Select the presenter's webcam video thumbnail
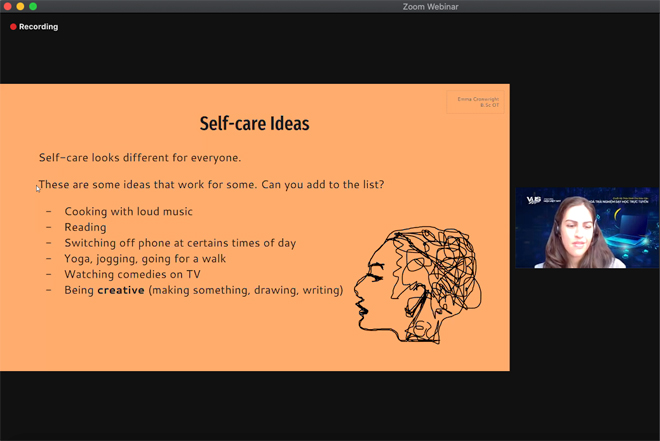The height and width of the screenshot is (441, 660). pyautogui.click(x=586, y=228)
